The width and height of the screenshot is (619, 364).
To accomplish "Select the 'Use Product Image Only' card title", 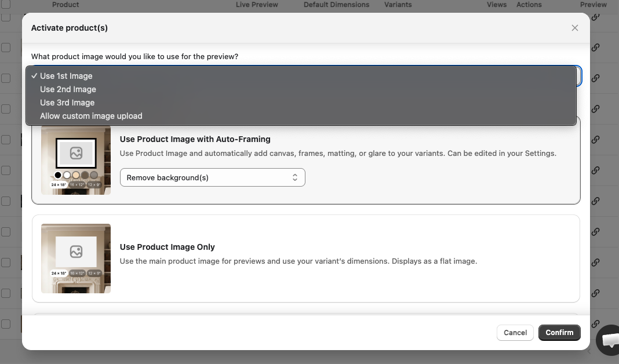I will pos(167,247).
